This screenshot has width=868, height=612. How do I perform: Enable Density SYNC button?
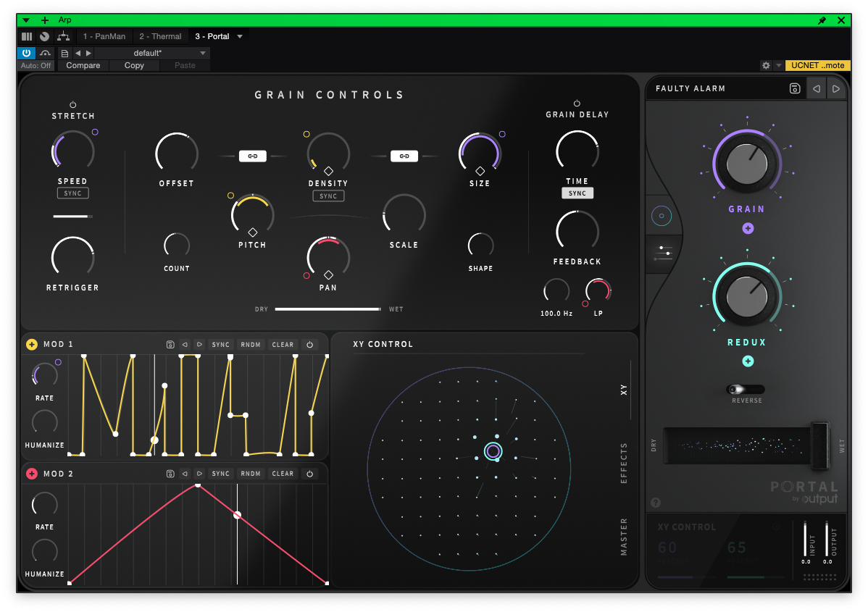328,196
